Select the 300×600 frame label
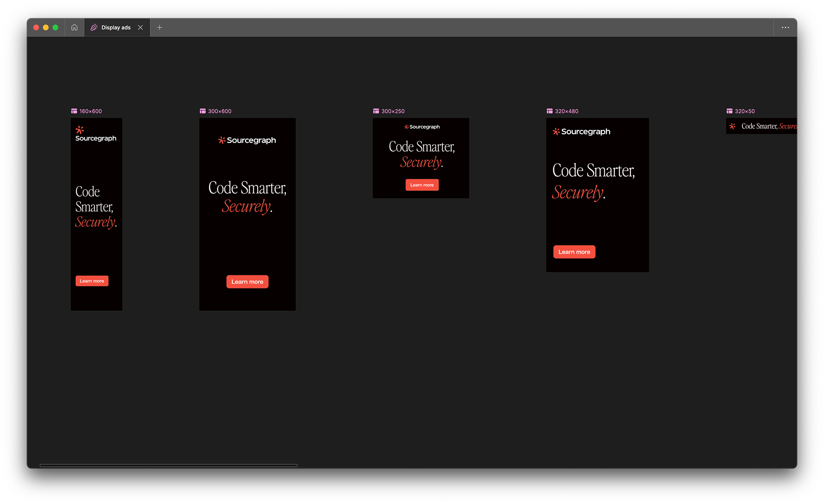This screenshot has height=504, width=824. (x=220, y=111)
